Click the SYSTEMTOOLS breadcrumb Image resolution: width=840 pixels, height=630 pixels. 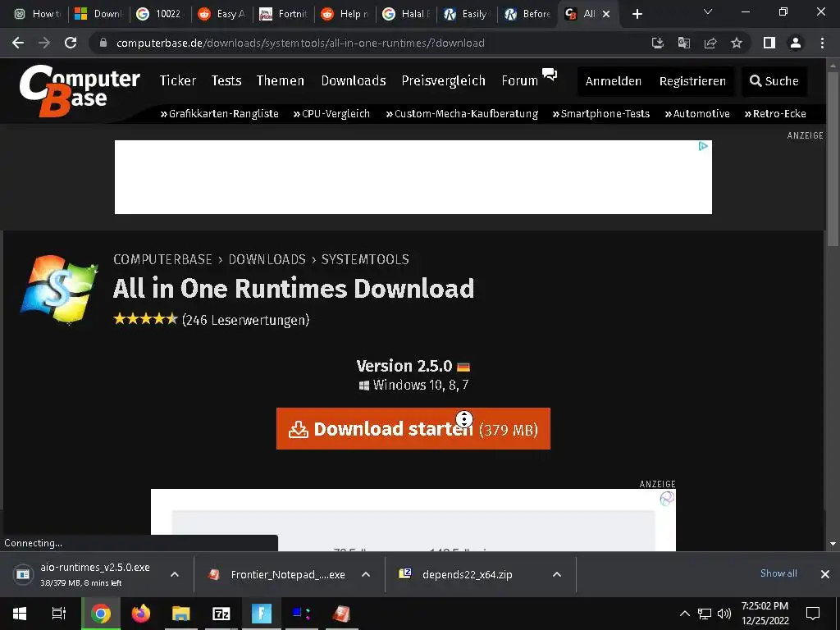365,259
